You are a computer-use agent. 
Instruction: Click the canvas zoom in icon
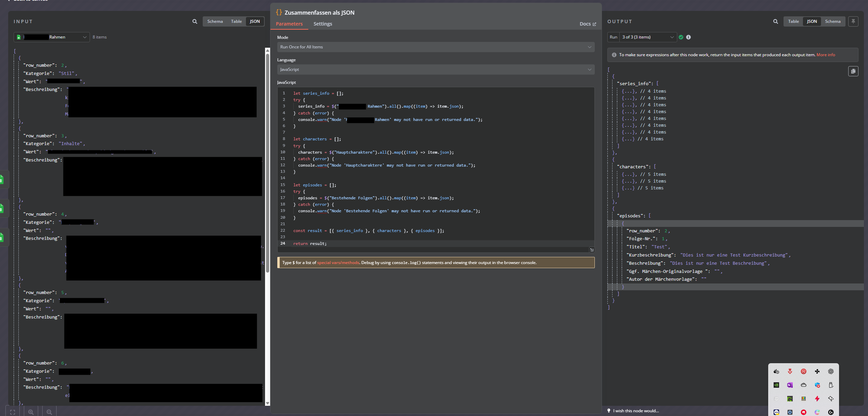(31, 412)
